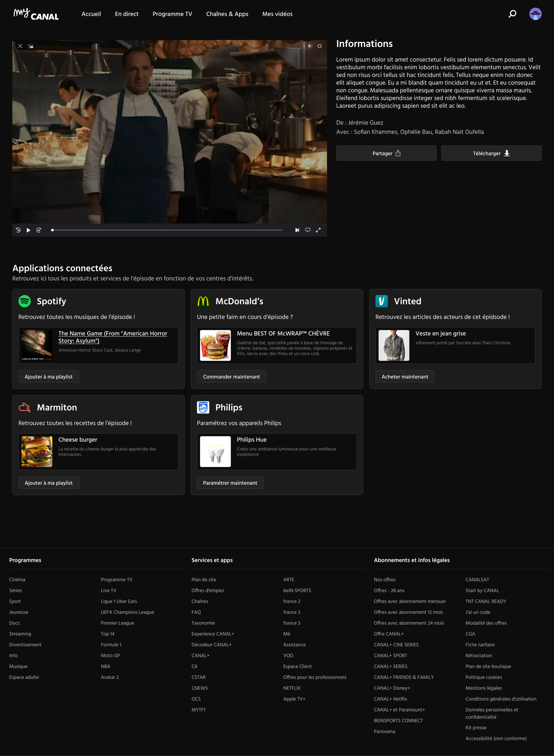This screenshot has height=756, width=554.
Task: Open UEFA Champions League footer link
Action: point(127,612)
